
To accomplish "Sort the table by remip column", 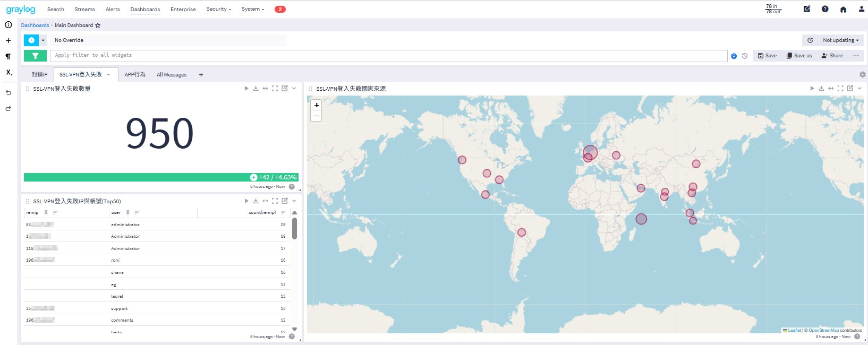I will coord(55,213).
